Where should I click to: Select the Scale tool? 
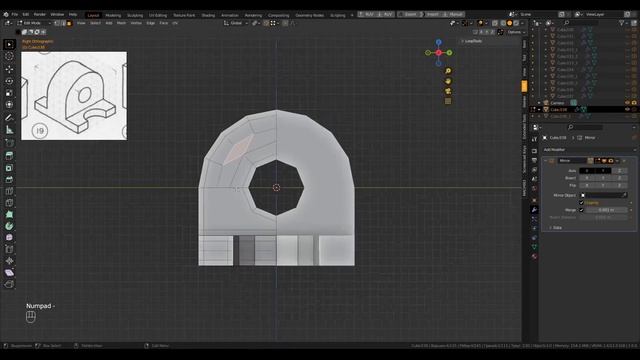pyautogui.click(x=9, y=93)
